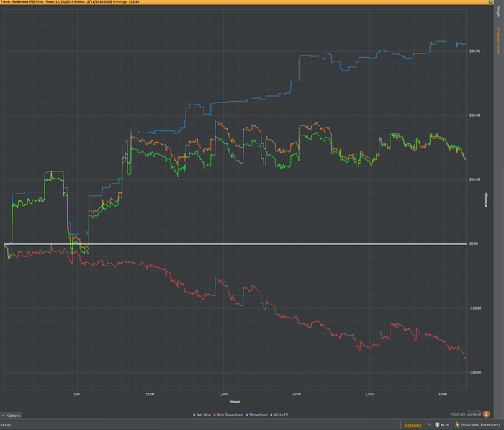The image size is (504, 430).
Task: Click the Winnings y-axis title
Action: 486,200
